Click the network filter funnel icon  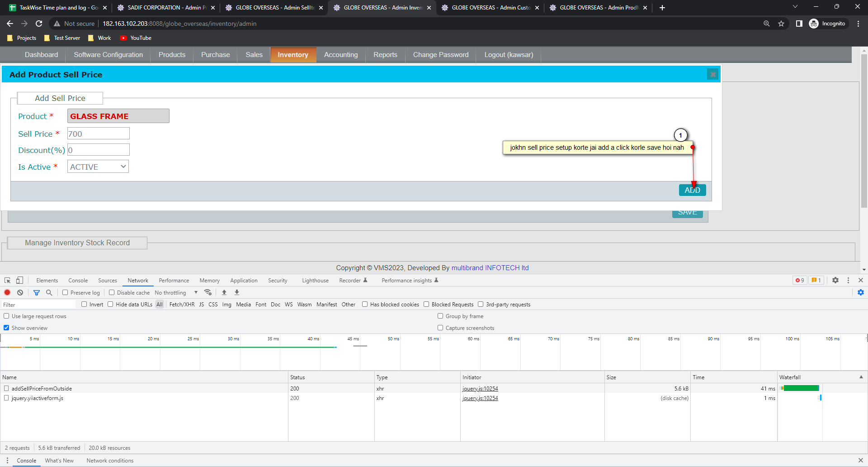pos(37,293)
